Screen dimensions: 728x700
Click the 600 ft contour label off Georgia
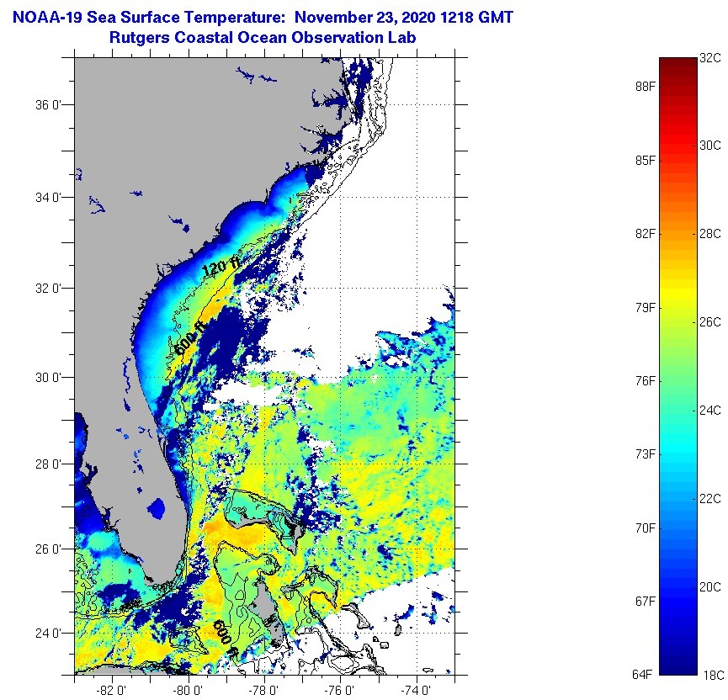tap(190, 338)
